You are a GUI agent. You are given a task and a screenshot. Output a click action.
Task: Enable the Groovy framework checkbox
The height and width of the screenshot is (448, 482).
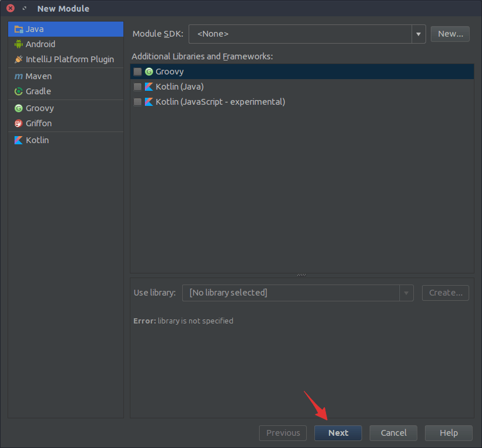coord(137,72)
